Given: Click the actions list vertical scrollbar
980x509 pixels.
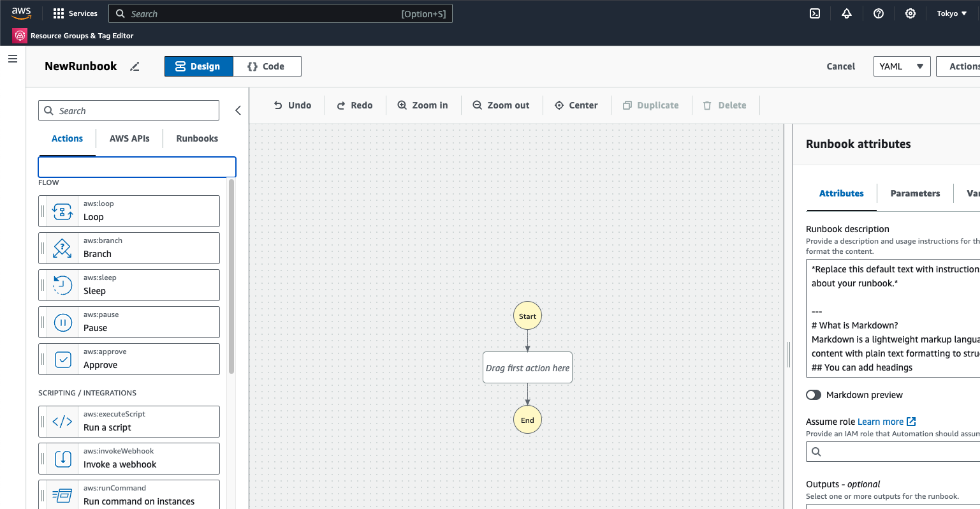Looking at the screenshot, I should click(x=231, y=276).
